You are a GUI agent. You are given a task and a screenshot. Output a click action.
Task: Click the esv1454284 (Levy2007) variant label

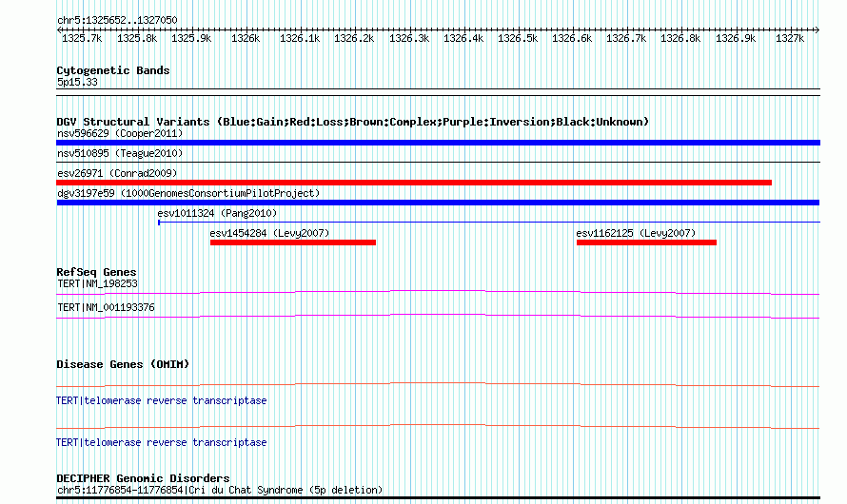[x=269, y=233]
